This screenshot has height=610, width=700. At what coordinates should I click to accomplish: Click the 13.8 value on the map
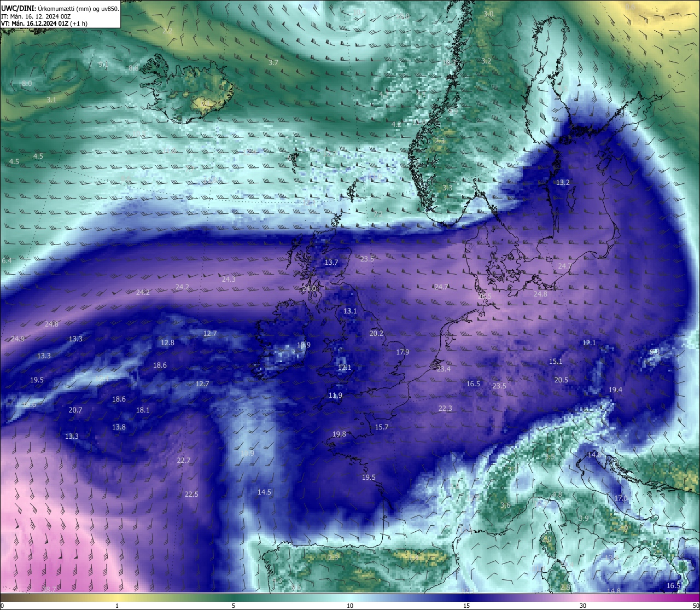tap(119, 427)
